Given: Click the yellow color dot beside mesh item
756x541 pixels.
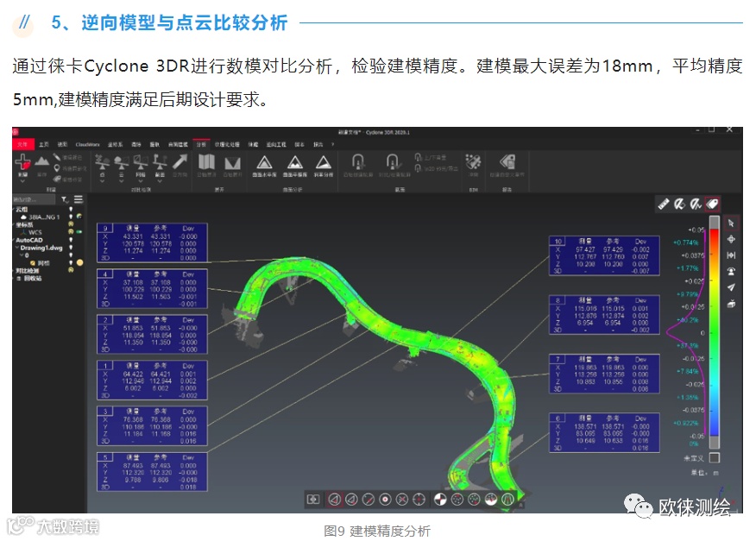Looking at the screenshot, I should point(80,263).
